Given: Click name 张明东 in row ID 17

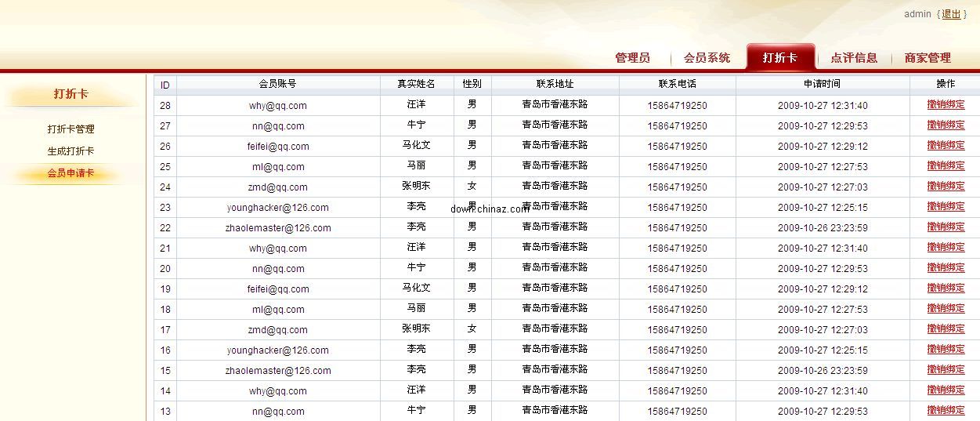Looking at the screenshot, I should (x=417, y=328).
